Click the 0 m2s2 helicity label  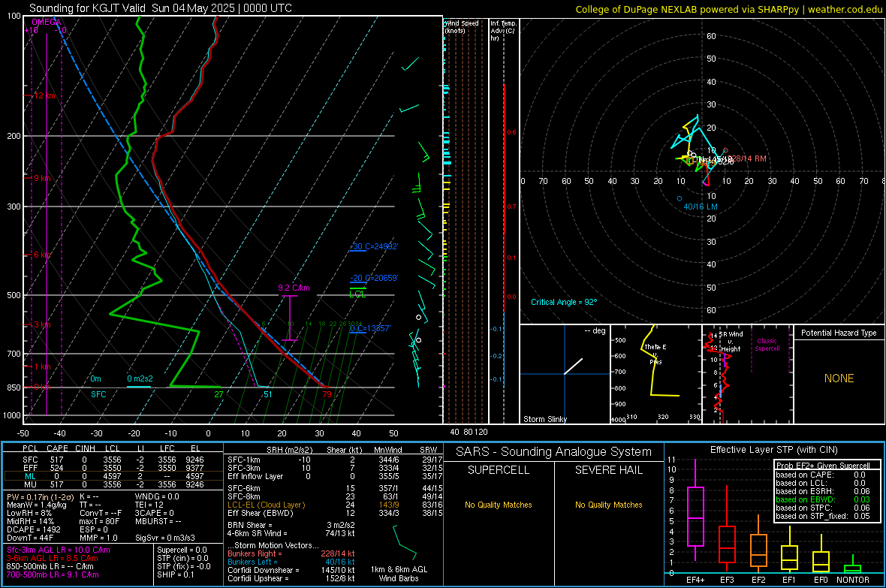click(140, 378)
